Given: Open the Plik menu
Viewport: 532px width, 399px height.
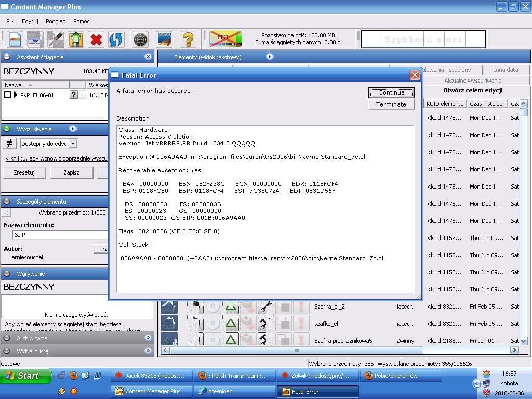Looking at the screenshot, I should click(10, 21).
